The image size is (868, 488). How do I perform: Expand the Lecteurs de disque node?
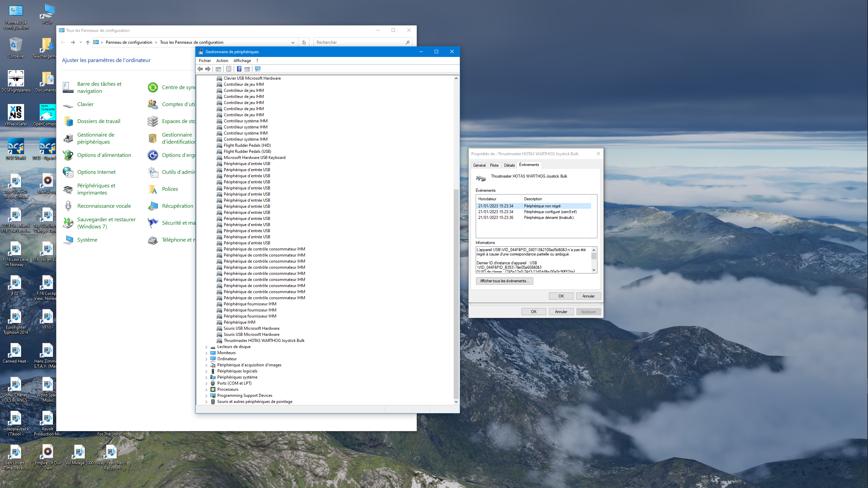point(206,347)
